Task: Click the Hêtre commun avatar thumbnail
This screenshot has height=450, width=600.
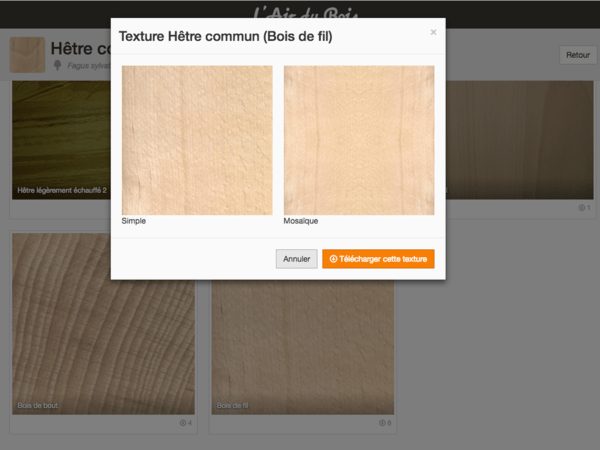Action: point(27,55)
